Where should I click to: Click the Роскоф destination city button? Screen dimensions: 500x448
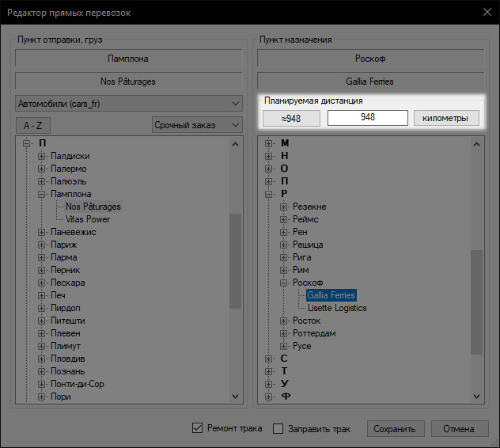coord(370,59)
